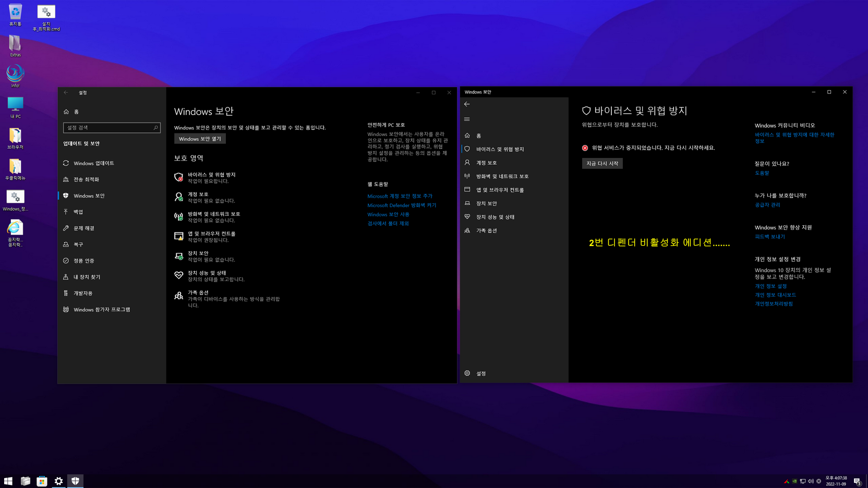The width and height of the screenshot is (868, 488).
Task: Select Windows 보안 in Settings sidebar
Action: tap(112, 196)
